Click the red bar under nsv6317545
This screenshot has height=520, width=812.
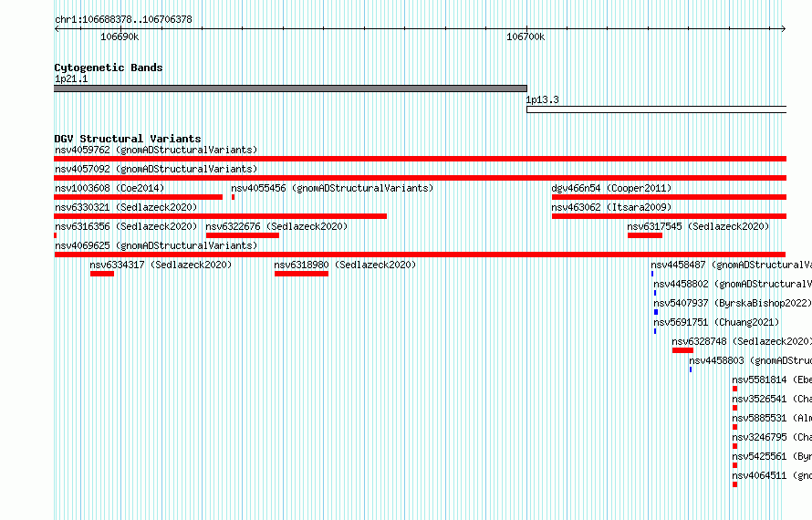pos(645,235)
